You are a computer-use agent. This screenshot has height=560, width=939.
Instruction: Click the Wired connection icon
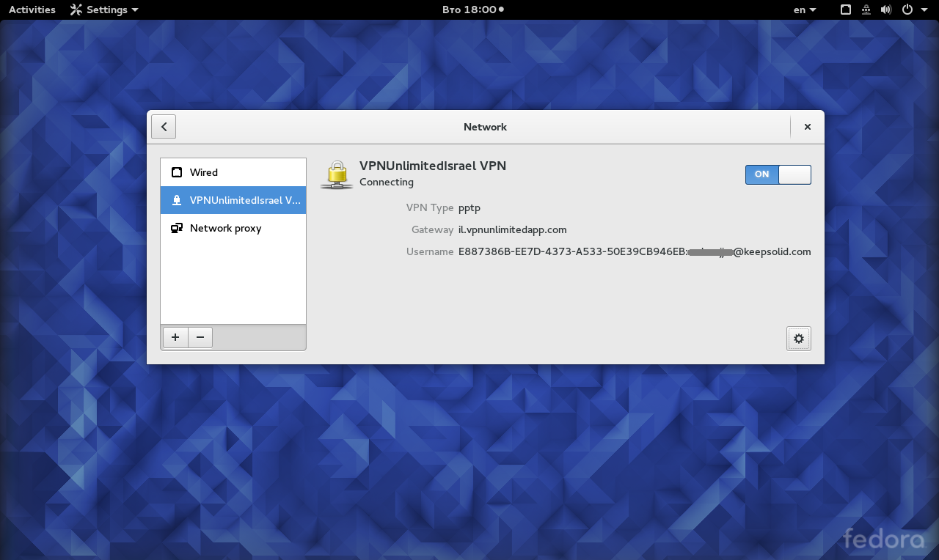tap(177, 172)
